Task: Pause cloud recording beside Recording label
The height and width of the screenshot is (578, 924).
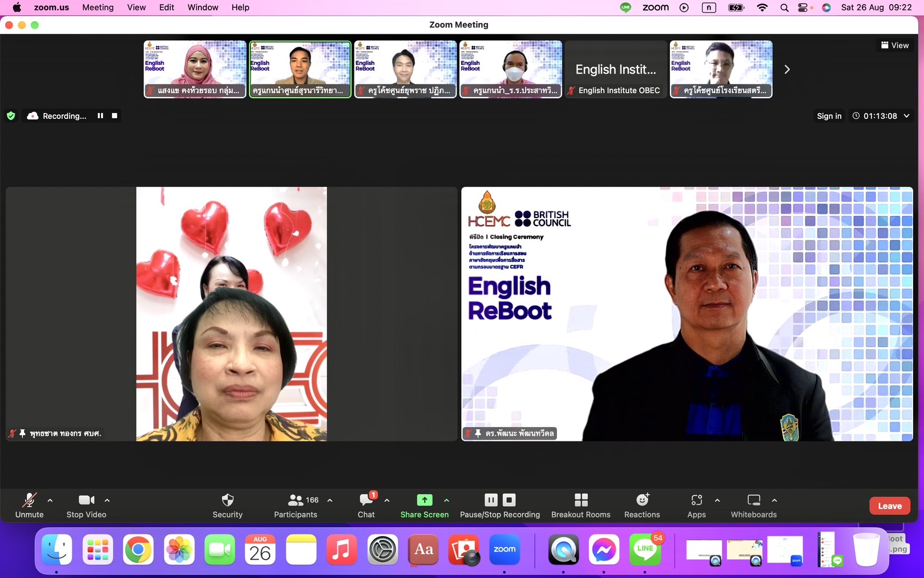Action: pos(100,116)
